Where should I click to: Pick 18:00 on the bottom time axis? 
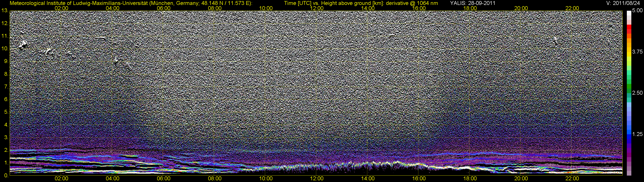(470, 179)
